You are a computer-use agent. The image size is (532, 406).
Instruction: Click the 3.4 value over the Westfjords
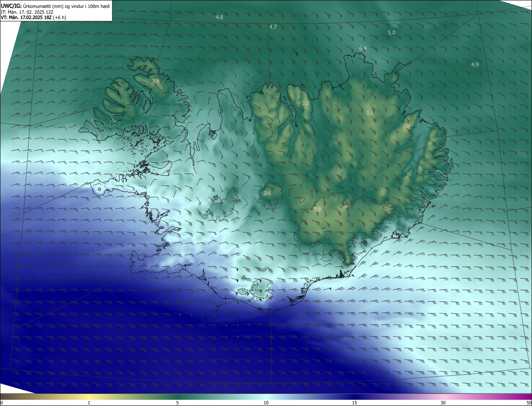[155, 81]
